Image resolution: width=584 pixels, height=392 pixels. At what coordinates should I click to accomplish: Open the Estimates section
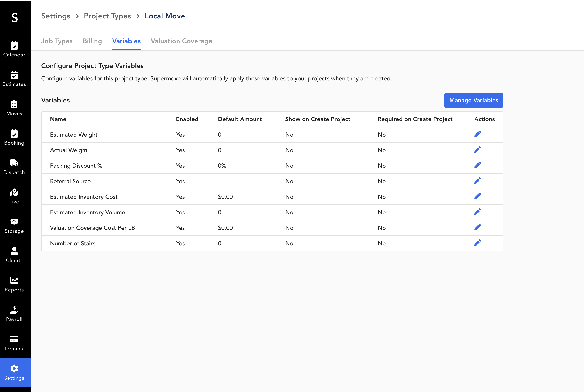click(x=14, y=77)
